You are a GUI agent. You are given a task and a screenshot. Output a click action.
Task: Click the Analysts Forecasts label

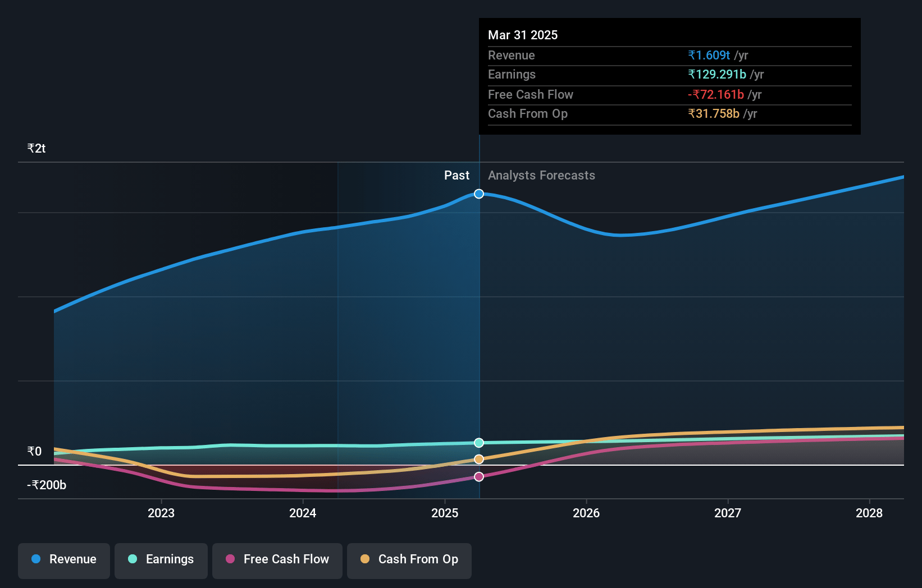coord(541,175)
